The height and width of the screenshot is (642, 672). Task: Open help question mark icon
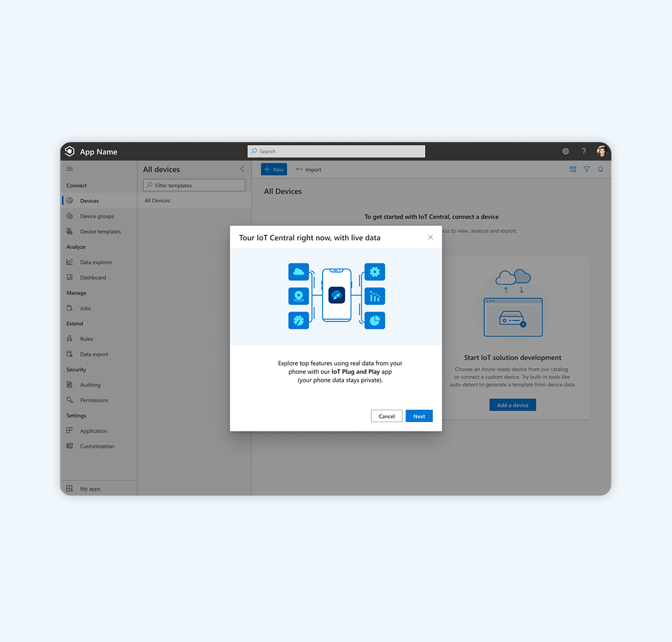point(583,152)
